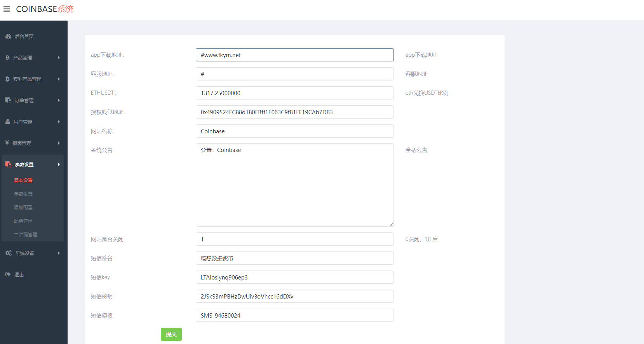
Task: Click the '全站公告' hint text
Action: (416, 150)
